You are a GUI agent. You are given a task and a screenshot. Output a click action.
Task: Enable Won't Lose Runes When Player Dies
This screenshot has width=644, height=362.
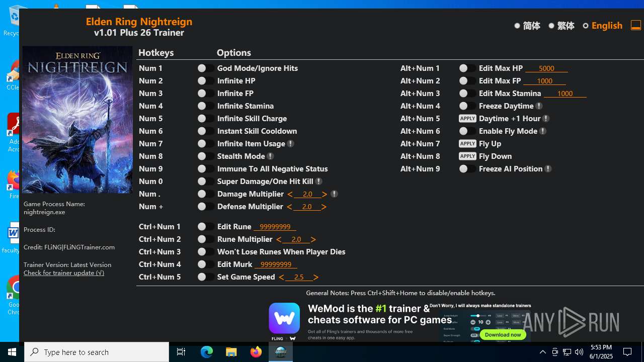(x=205, y=252)
